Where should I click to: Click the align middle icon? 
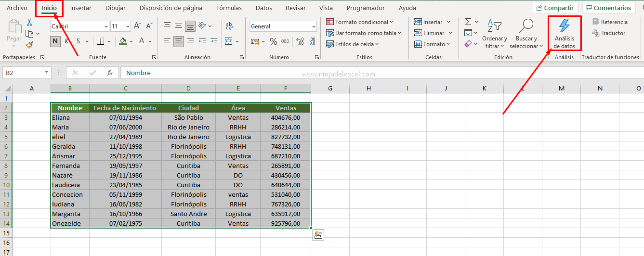point(179,26)
